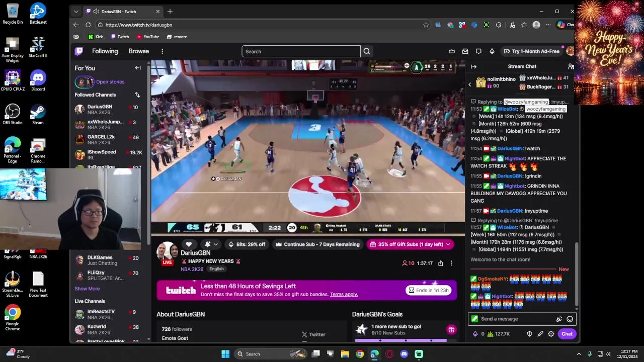This screenshot has height=362, width=644.
Task: Open Discord from the taskbar
Action: tap(404, 354)
